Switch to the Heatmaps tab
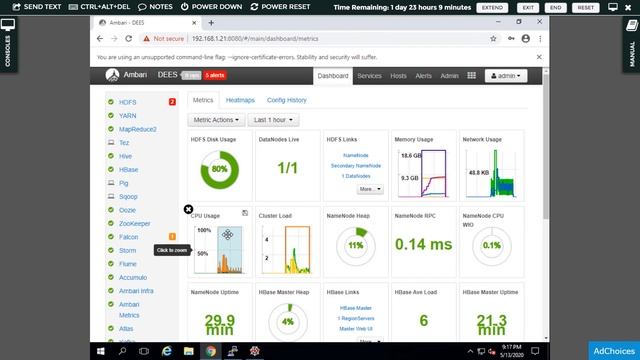The image size is (640, 360). 240,100
